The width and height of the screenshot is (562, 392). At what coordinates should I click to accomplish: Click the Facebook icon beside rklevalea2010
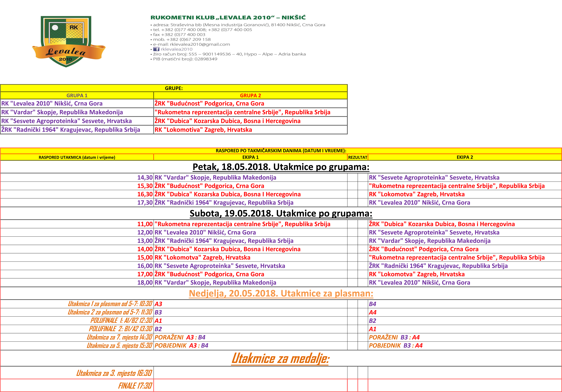tap(156, 49)
